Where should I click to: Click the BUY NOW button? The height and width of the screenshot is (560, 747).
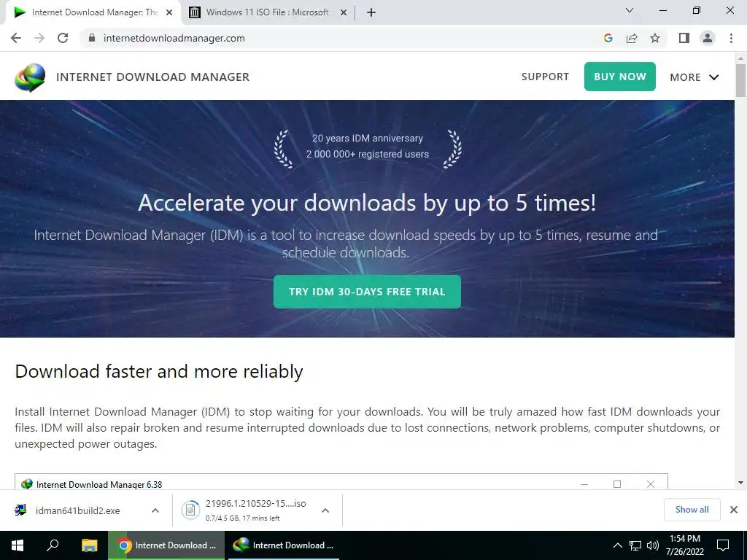pos(620,77)
